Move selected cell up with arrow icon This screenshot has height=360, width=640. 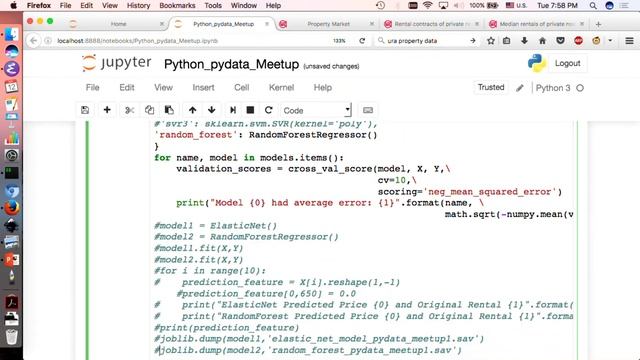[x=192, y=110]
